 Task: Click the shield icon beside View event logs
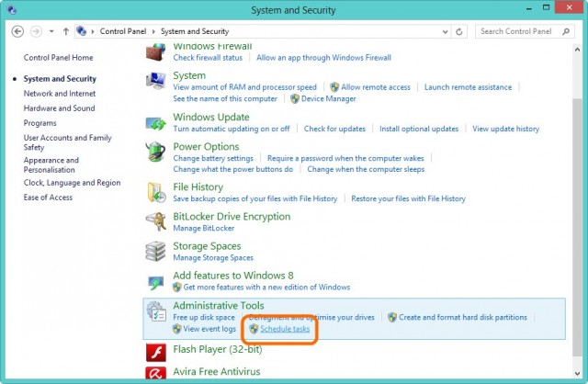176,329
